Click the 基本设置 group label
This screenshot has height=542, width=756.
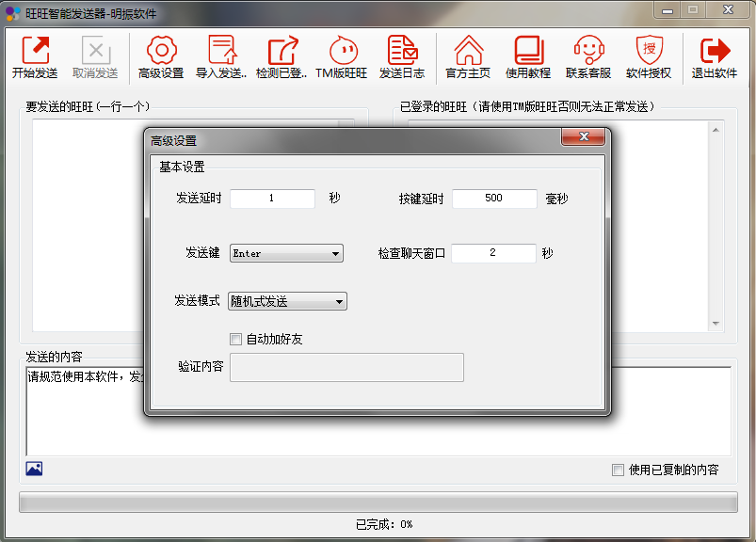(x=182, y=167)
